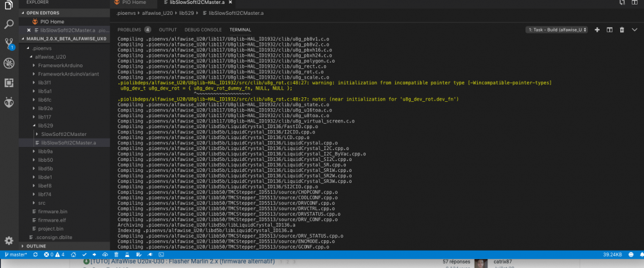Viewport: 644px width, 268px height.
Task: Collapse the OPEN EDITORS section
Action: (64, 13)
